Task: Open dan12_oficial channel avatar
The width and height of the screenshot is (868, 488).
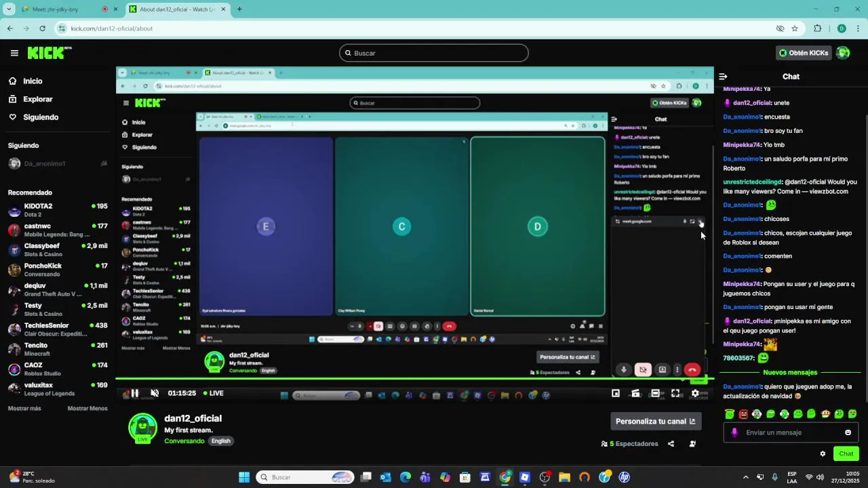Action: pos(142,428)
